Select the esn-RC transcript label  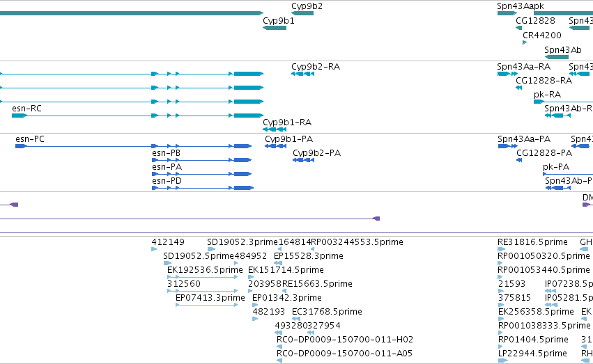[26, 109]
